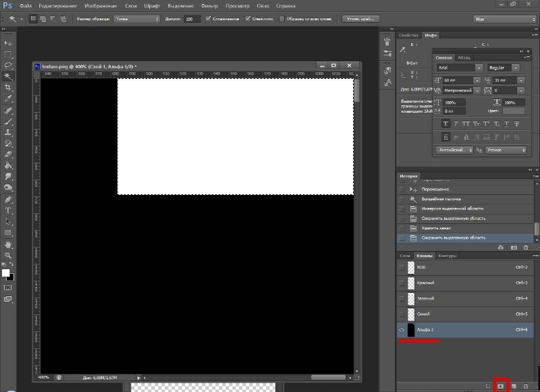This screenshot has width=540, height=392.
Task: Toggle the Сглаживание checkbox
Action: point(208,19)
